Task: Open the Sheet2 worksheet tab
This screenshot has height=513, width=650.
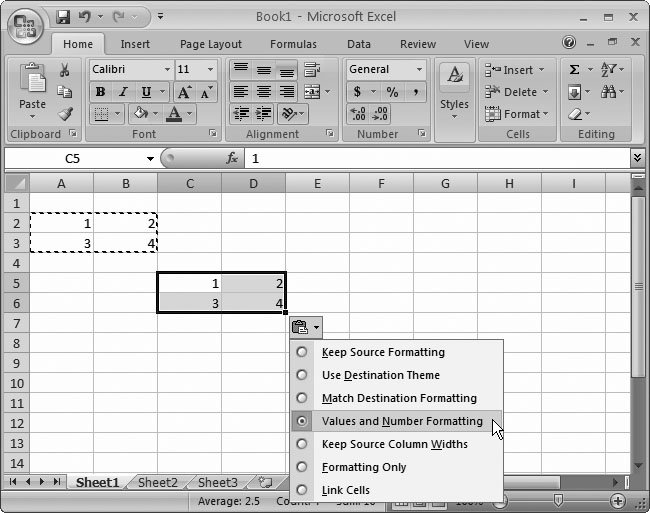Action: tap(157, 482)
